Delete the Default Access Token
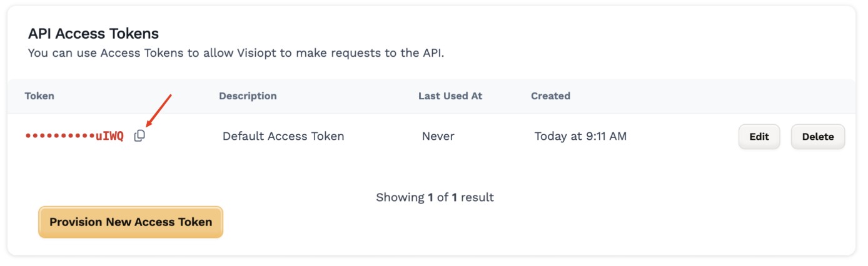 818,137
